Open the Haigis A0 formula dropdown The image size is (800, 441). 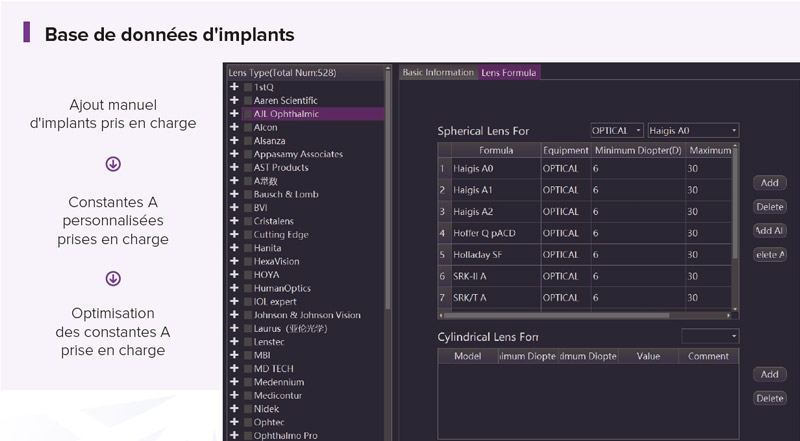[x=693, y=131]
